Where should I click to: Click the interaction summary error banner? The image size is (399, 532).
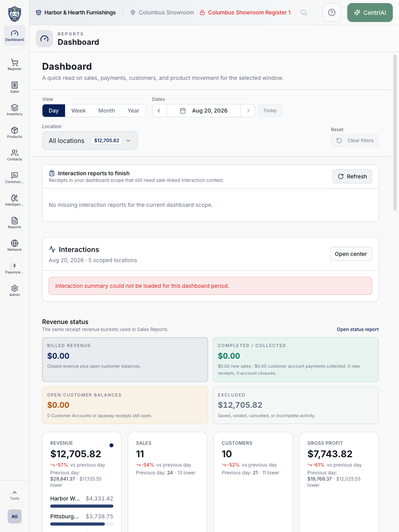tap(210, 286)
